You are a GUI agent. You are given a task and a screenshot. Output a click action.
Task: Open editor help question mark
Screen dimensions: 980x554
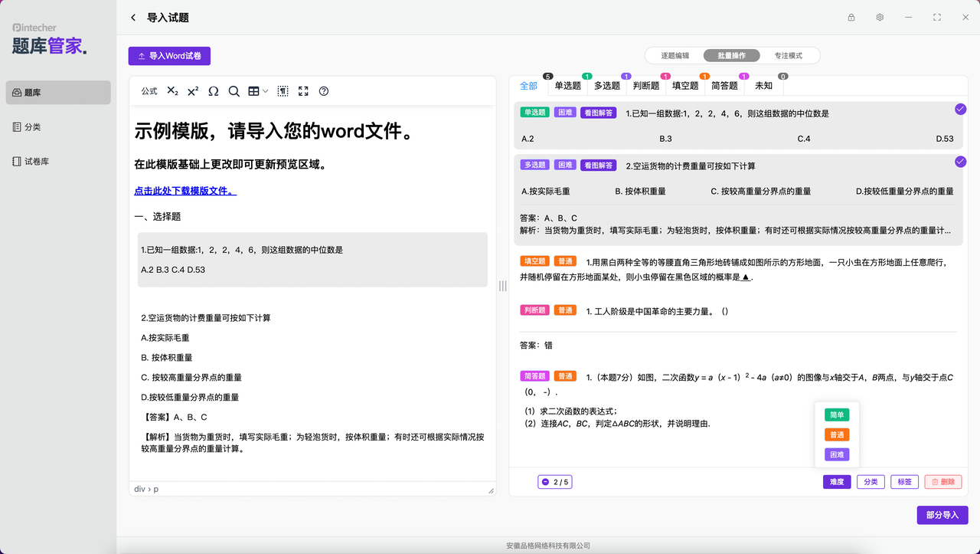point(324,91)
